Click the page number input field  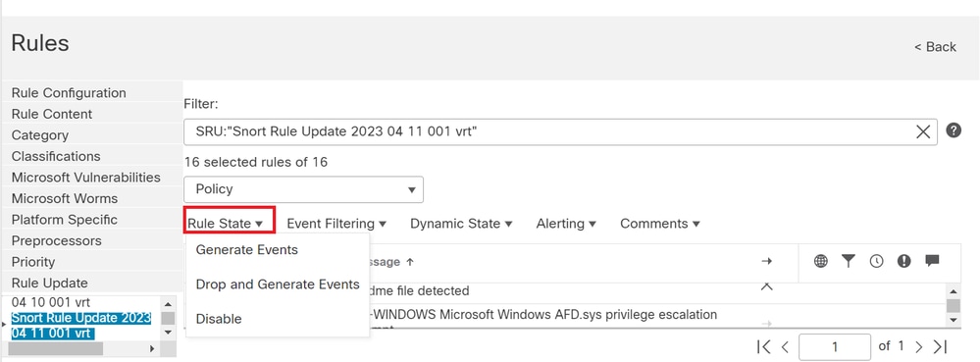[x=835, y=346]
